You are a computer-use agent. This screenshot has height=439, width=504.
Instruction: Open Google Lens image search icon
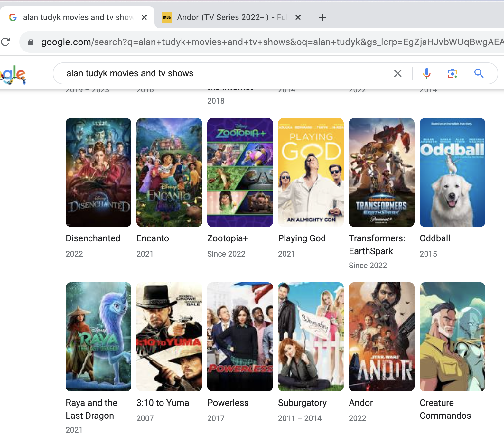453,73
